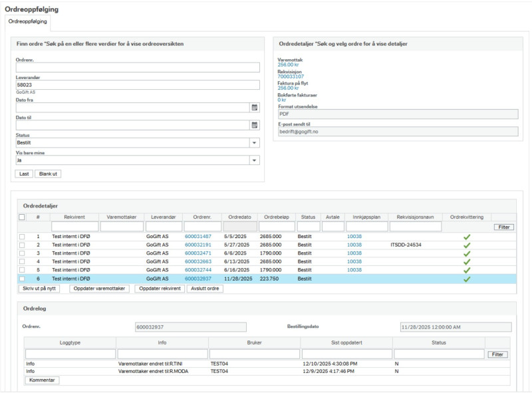Click green checkmark for order 600032937
532x393 pixels.
[467, 279]
